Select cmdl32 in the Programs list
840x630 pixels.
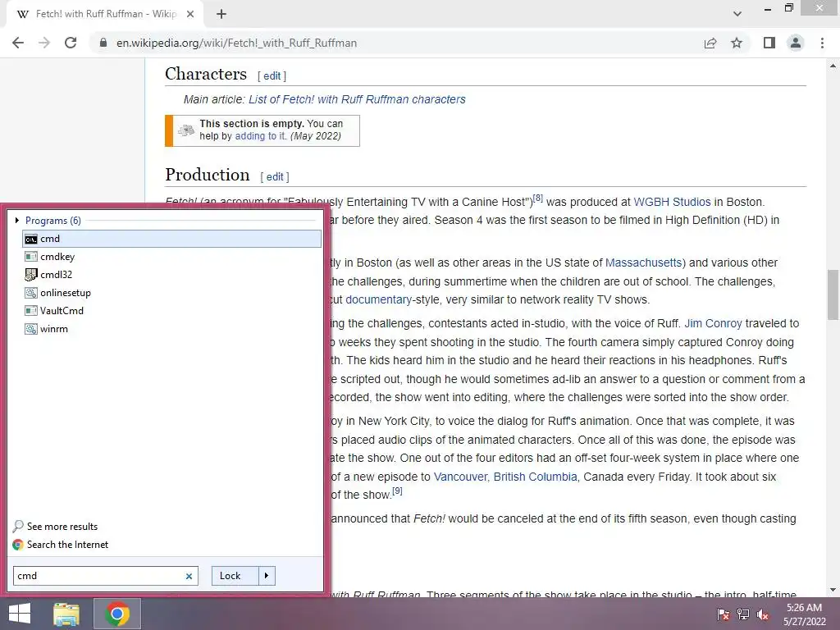click(x=172, y=275)
